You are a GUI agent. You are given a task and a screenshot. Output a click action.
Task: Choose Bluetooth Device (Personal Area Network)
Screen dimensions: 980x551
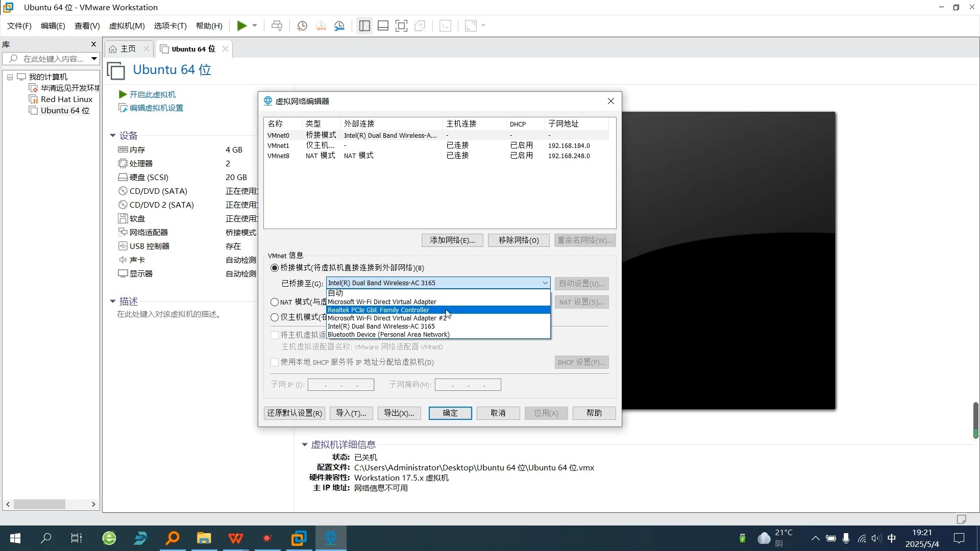click(x=438, y=334)
